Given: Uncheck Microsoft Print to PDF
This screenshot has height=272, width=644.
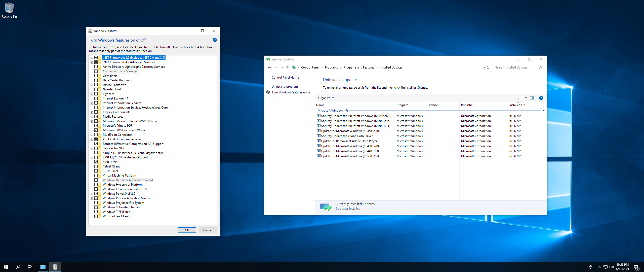Looking at the screenshot, I should 96,126.
